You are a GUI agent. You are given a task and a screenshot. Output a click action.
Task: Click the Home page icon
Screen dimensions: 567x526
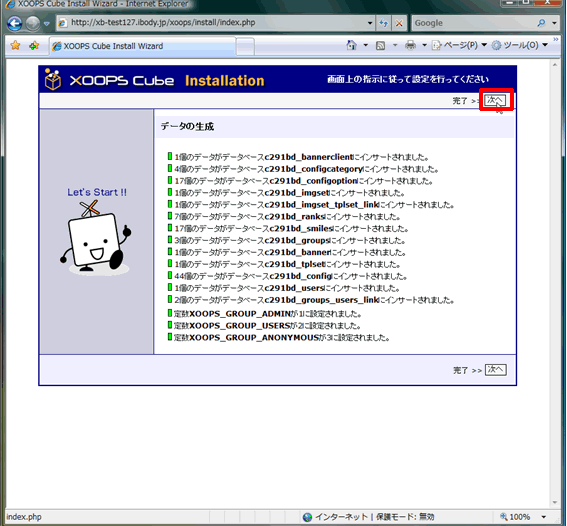tap(351, 45)
